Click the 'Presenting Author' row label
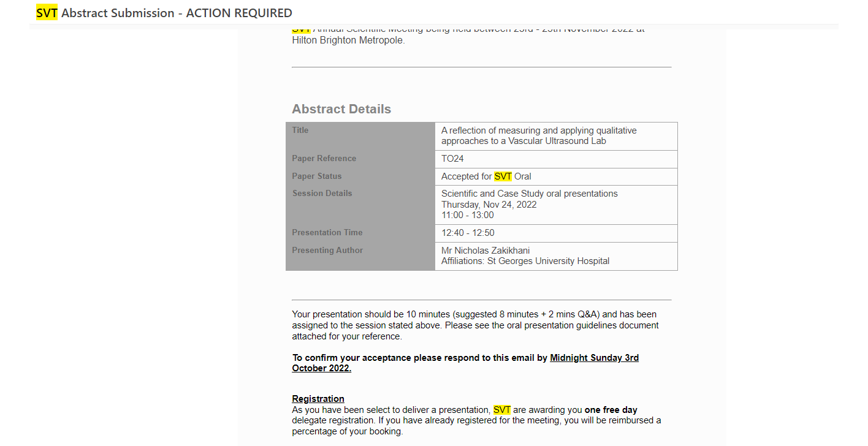 327,251
